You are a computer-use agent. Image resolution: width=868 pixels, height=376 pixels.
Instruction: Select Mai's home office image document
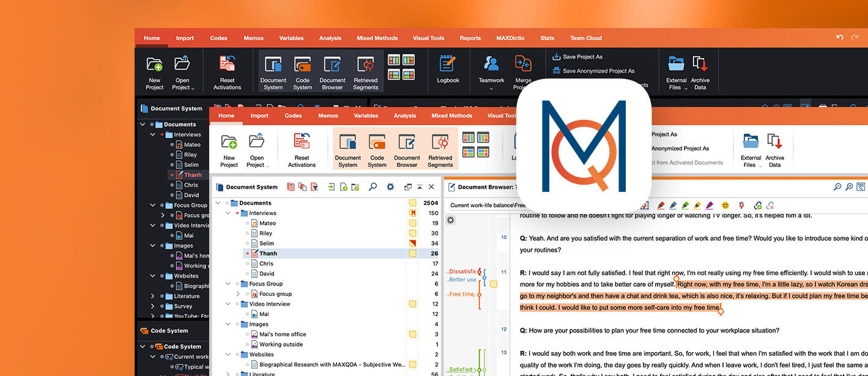point(282,334)
